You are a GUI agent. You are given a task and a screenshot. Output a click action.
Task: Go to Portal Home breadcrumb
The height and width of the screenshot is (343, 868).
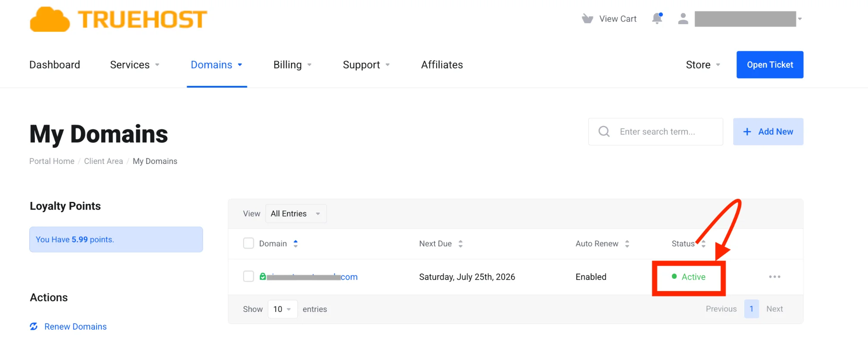pos(52,161)
